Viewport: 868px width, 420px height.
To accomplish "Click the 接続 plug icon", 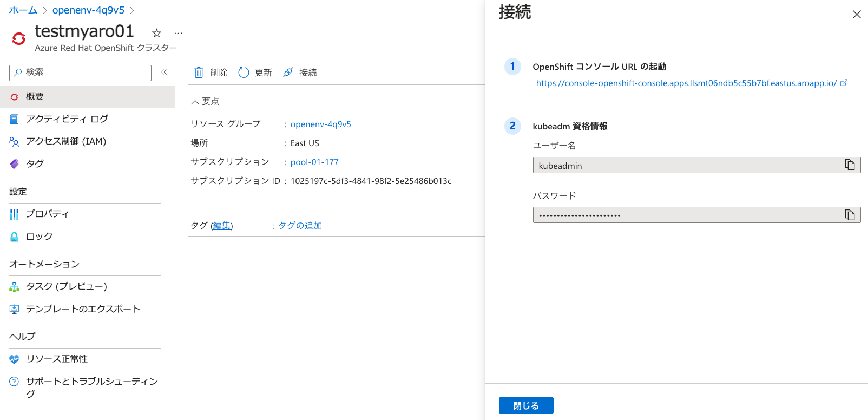I will 288,73.
